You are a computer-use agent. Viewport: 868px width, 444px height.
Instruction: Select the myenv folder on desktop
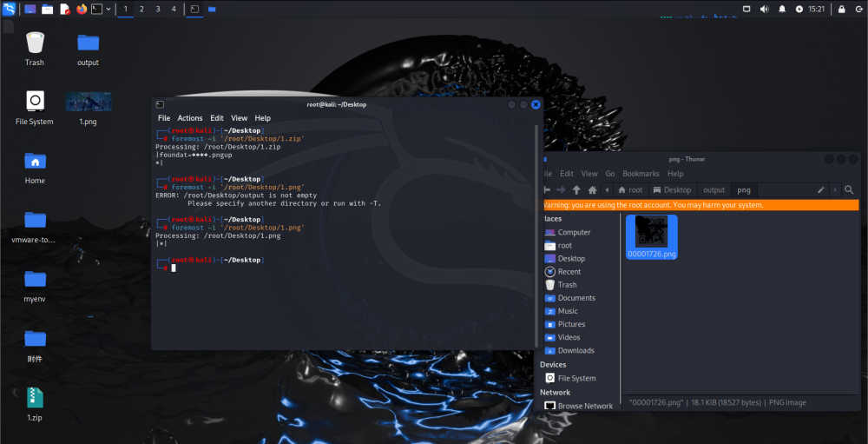coord(35,286)
